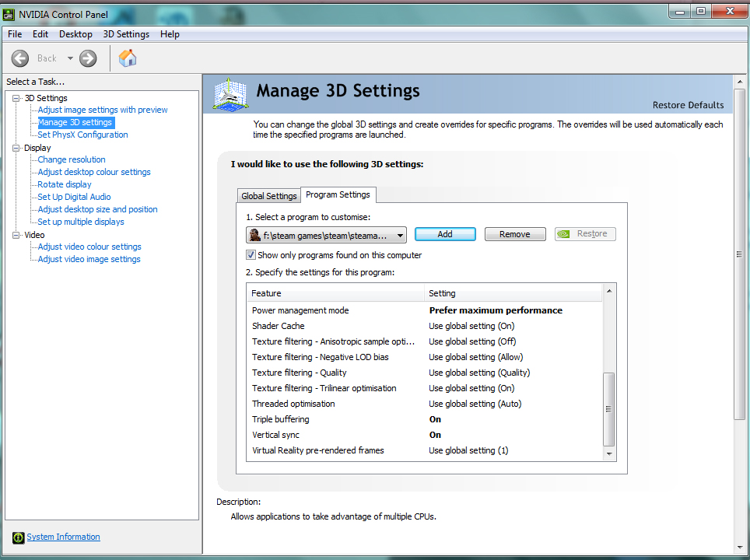Screen dimensions: 750x560
Task: Click the Forward arrow icon
Action: pos(88,58)
